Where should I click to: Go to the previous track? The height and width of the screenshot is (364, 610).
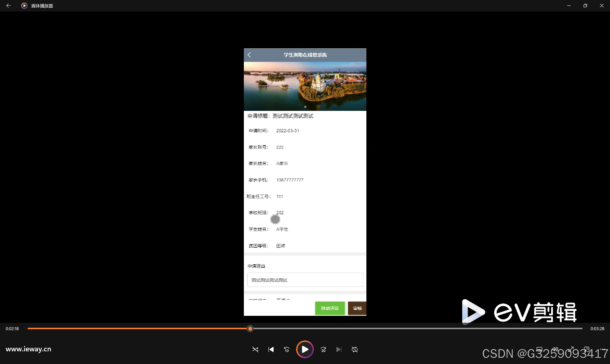271,349
